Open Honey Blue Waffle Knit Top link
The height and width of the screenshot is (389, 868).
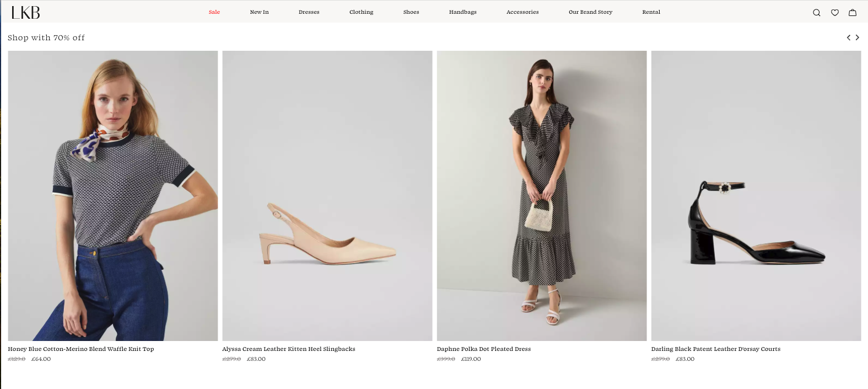pyautogui.click(x=81, y=349)
